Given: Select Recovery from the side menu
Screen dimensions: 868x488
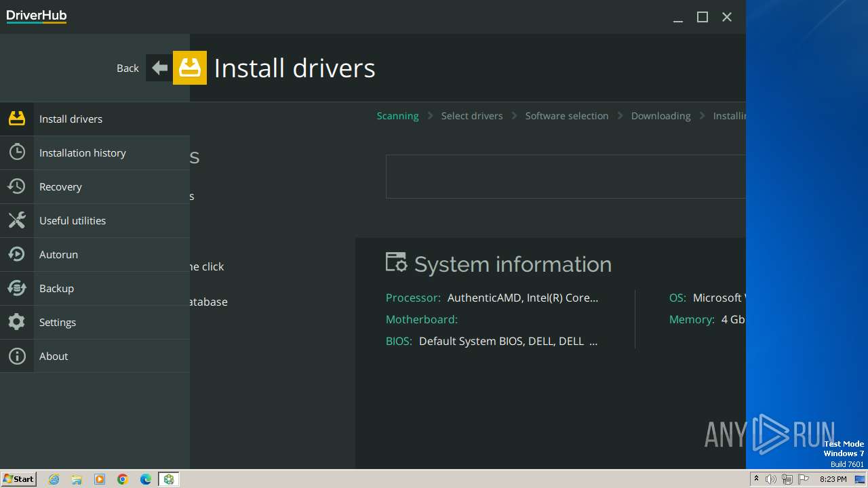Looking at the screenshot, I should tap(95, 186).
